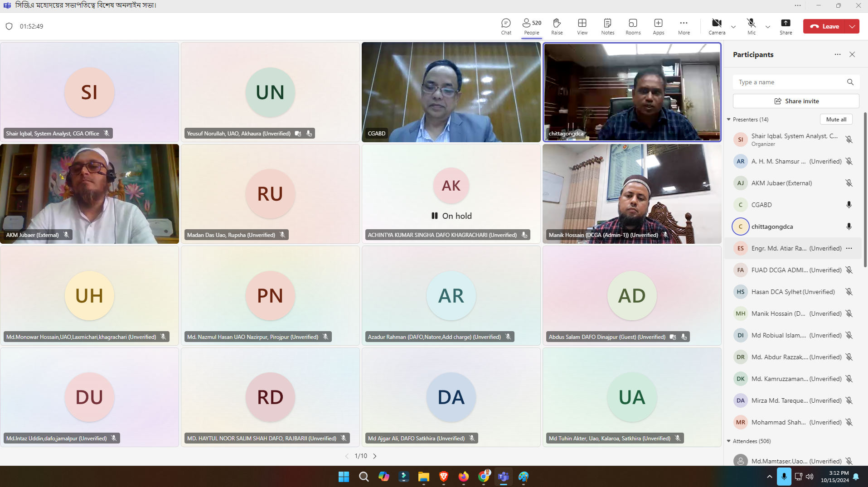
Task: Click the Share invite button
Action: pos(796,101)
